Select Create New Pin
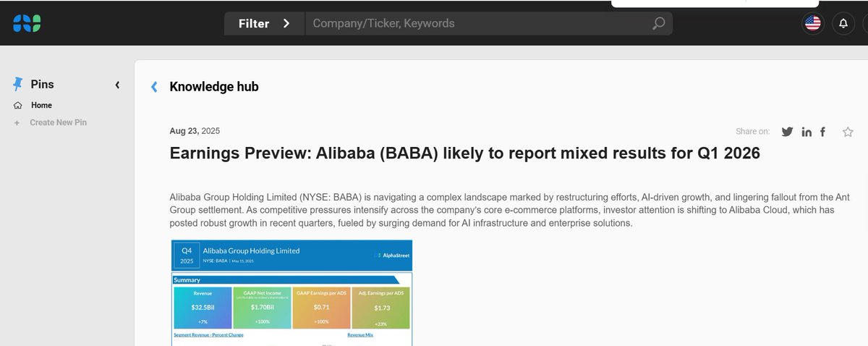The image size is (868, 346). (x=58, y=122)
